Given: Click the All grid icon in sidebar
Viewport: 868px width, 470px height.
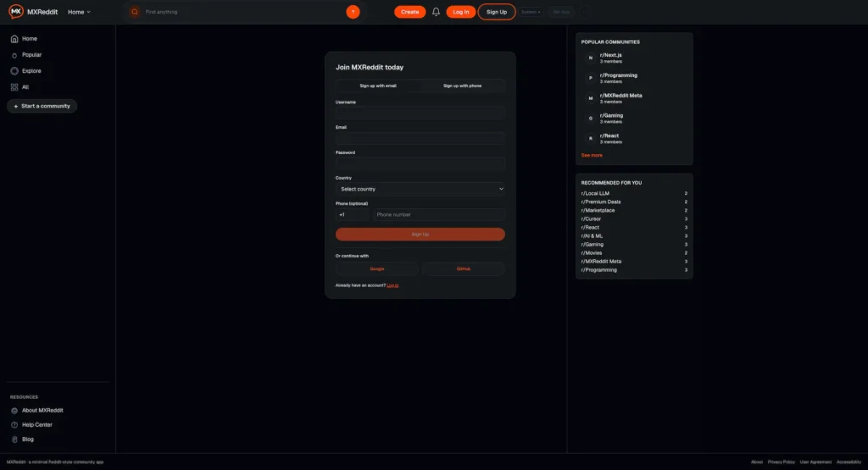Looking at the screenshot, I should click(x=14, y=87).
